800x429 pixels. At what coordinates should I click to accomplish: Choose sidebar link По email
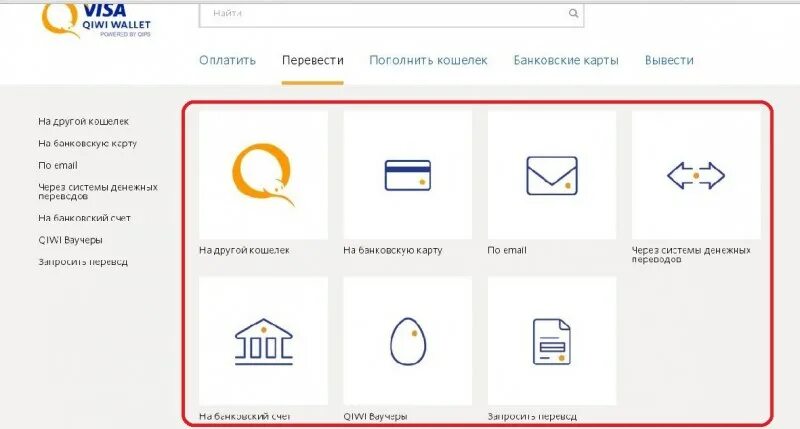click(x=58, y=165)
